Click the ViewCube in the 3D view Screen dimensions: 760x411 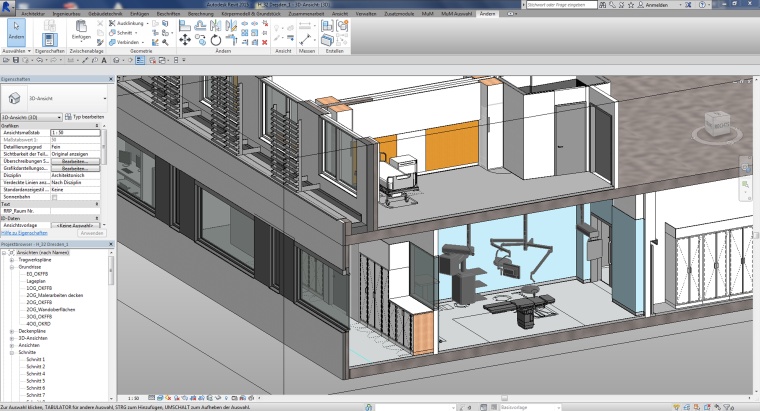[718, 124]
